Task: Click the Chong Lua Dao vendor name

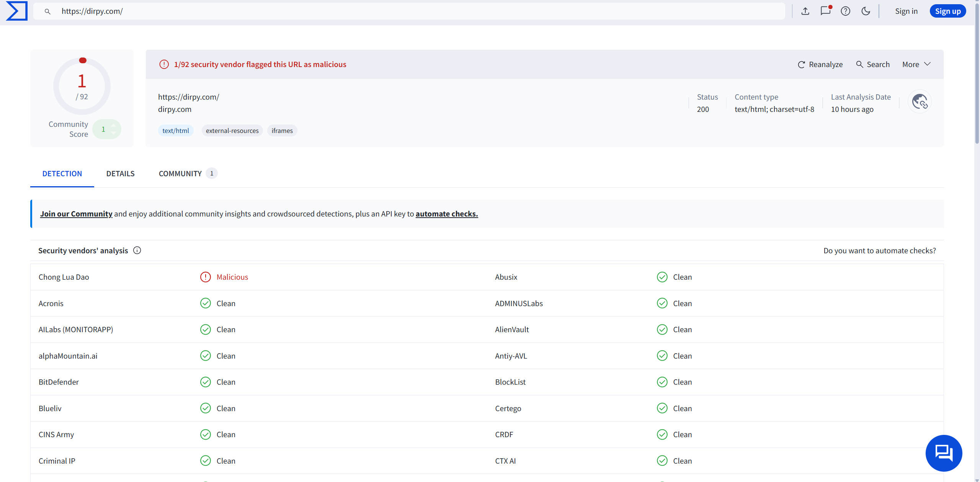Action: [64, 277]
